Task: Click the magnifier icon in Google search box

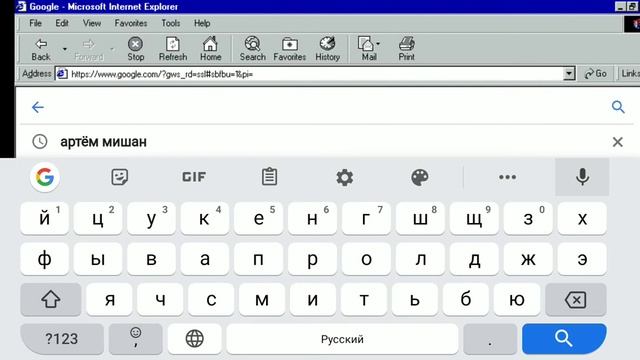Action: point(618,107)
